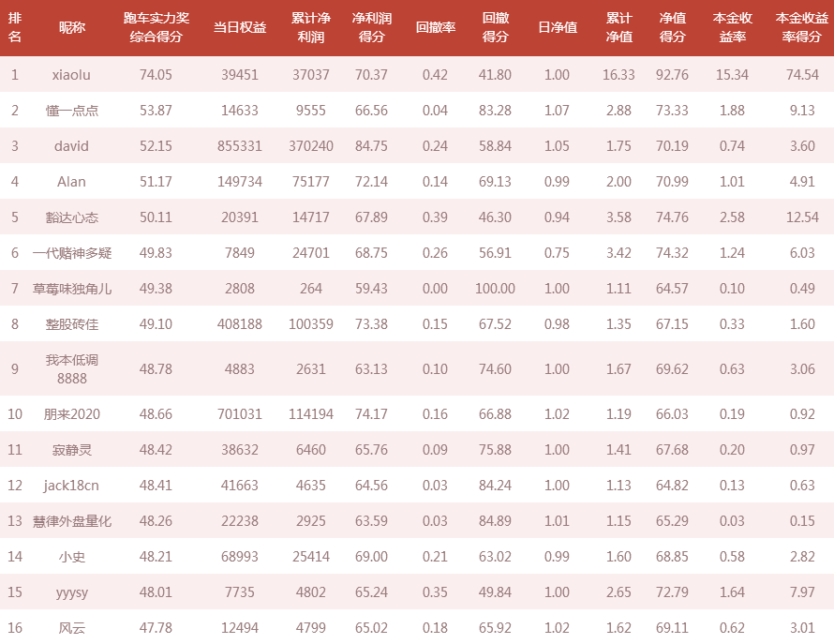Screen dimensions: 834x644
Task: Click the 跑车实力奖综合得分 header
Action: coord(156,28)
